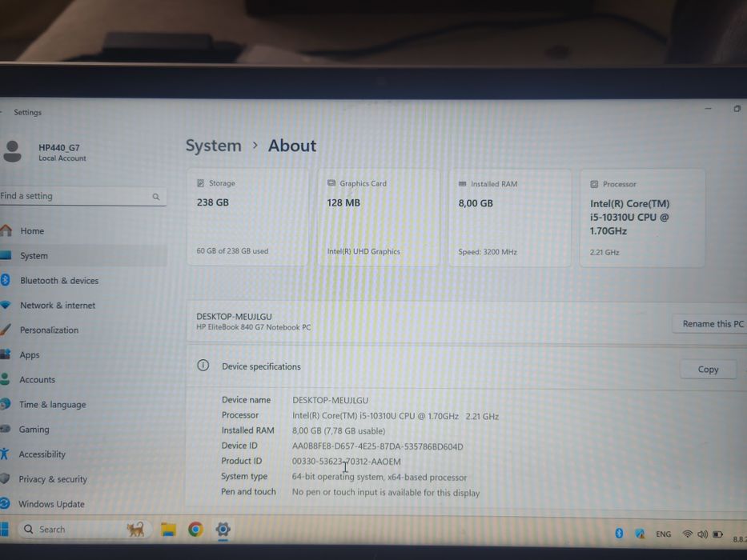Click the Storage 238 GB card
747x560 pixels.
247,217
